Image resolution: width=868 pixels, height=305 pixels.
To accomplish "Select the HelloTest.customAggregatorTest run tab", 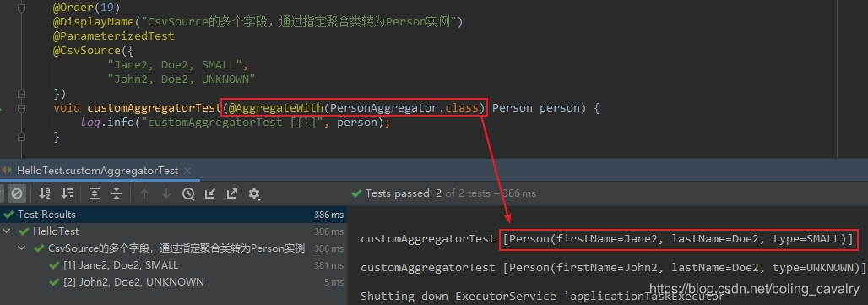I will click(97, 171).
